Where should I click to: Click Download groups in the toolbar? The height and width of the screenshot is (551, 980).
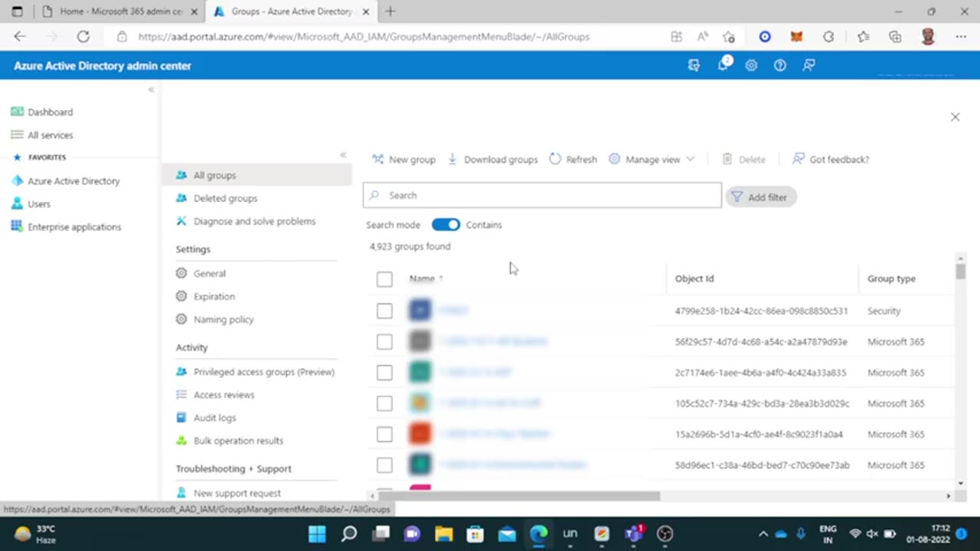[x=492, y=159]
